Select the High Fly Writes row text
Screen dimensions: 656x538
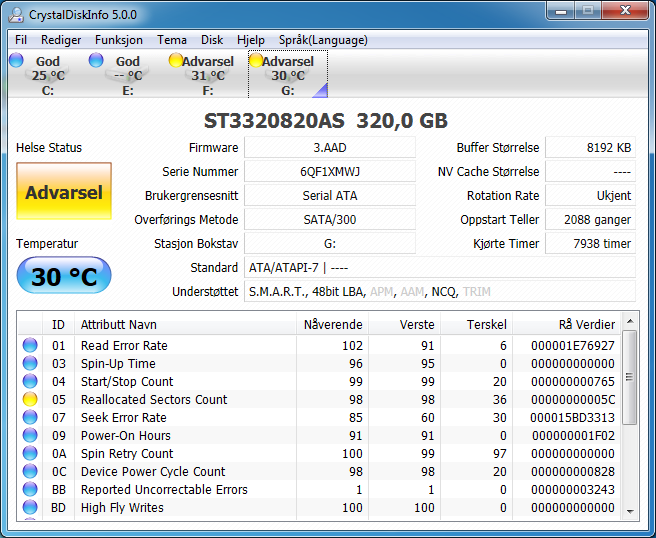[x=122, y=507]
